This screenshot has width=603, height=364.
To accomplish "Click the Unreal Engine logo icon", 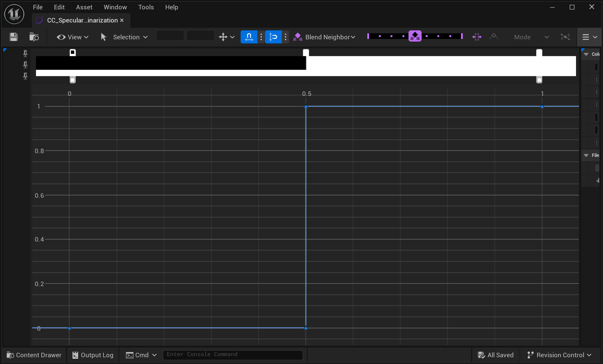I will point(14,14).
